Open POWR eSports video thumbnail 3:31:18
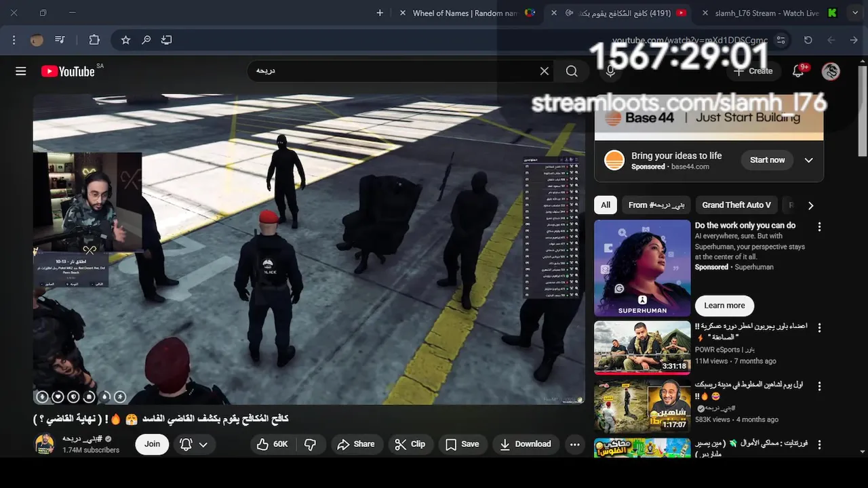The image size is (868, 488). 642,348
